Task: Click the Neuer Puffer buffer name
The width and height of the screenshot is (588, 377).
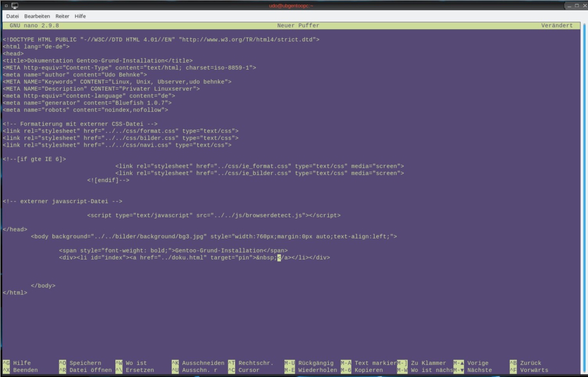Action: pos(298,26)
